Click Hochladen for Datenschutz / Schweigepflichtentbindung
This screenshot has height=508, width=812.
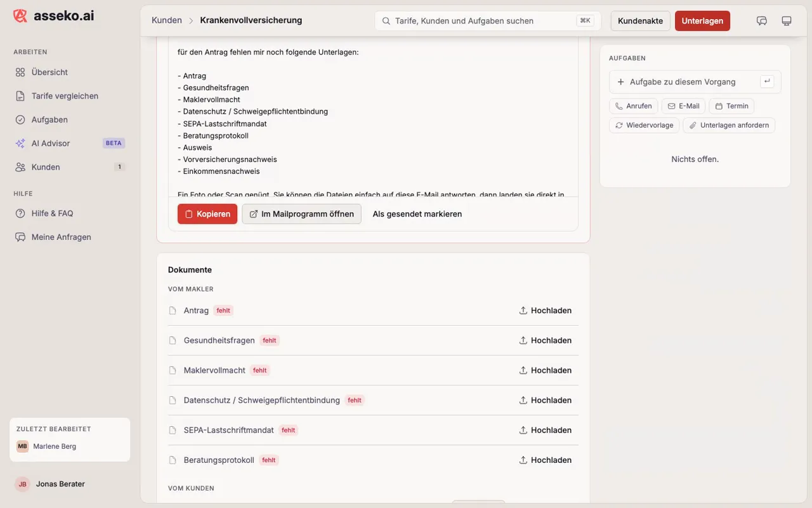[x=546, y=400]
